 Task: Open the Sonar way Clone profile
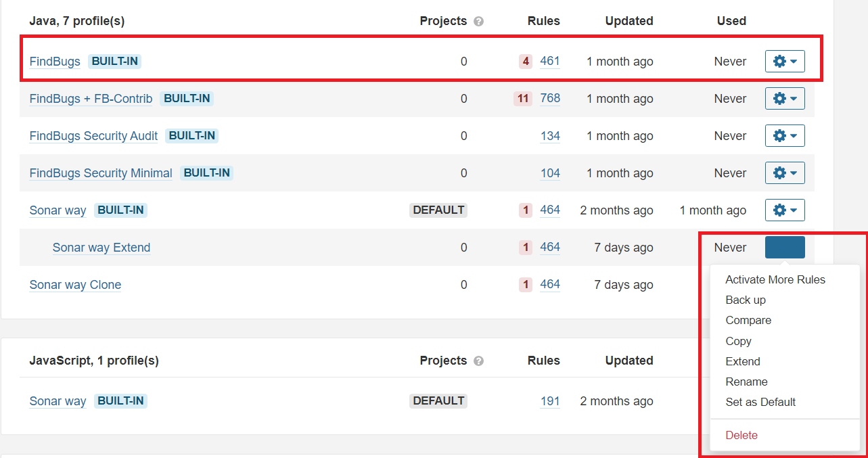(x=75, y=285)
